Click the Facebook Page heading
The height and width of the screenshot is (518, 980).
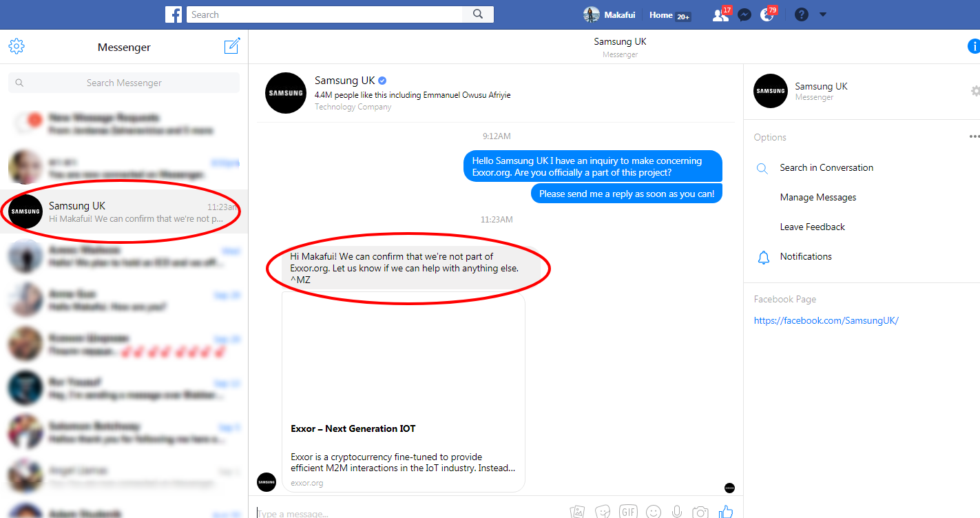click(x=785, y=299)
